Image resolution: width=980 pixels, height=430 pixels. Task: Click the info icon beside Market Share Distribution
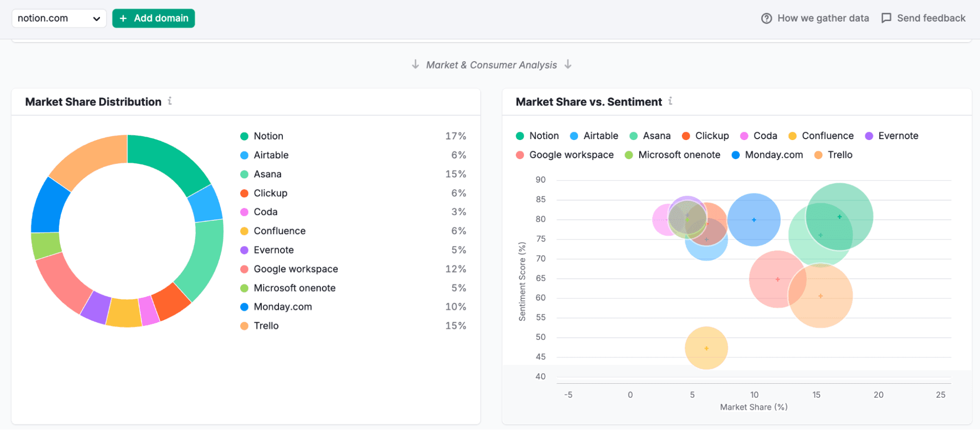[x=170, y=101]
